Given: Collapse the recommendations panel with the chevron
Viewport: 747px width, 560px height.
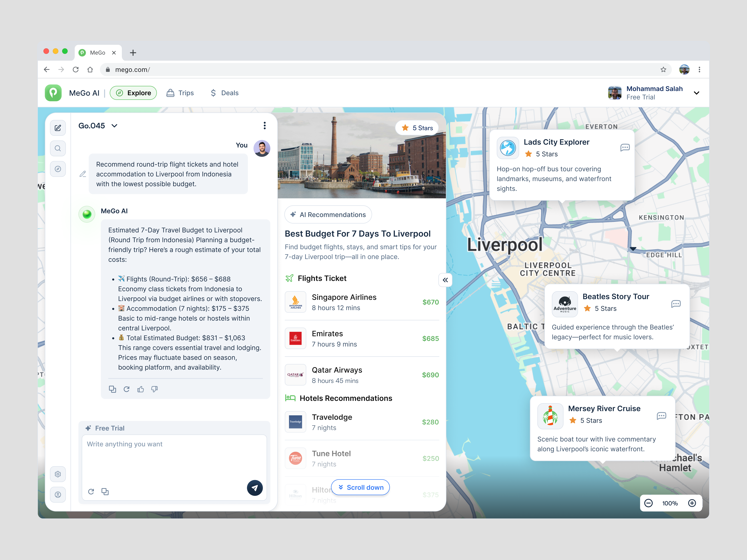Looking at the screenshot, I should (445, 280).
